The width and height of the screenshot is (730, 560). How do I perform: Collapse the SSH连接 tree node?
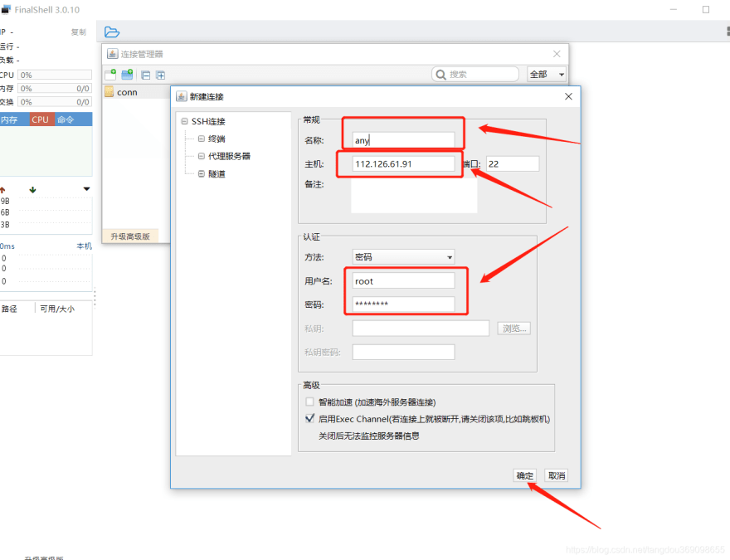(x=184, y=121)
